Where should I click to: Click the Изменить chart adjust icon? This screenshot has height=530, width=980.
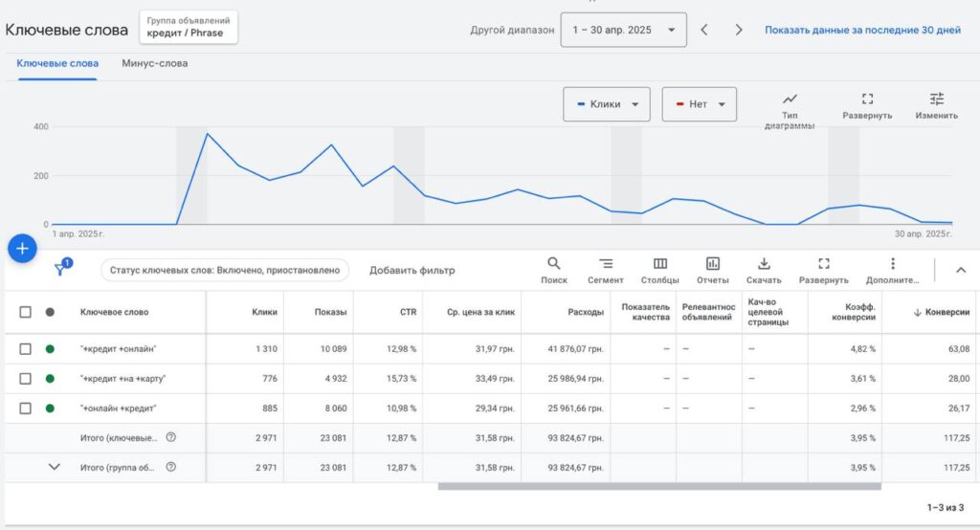pos(936,99)
